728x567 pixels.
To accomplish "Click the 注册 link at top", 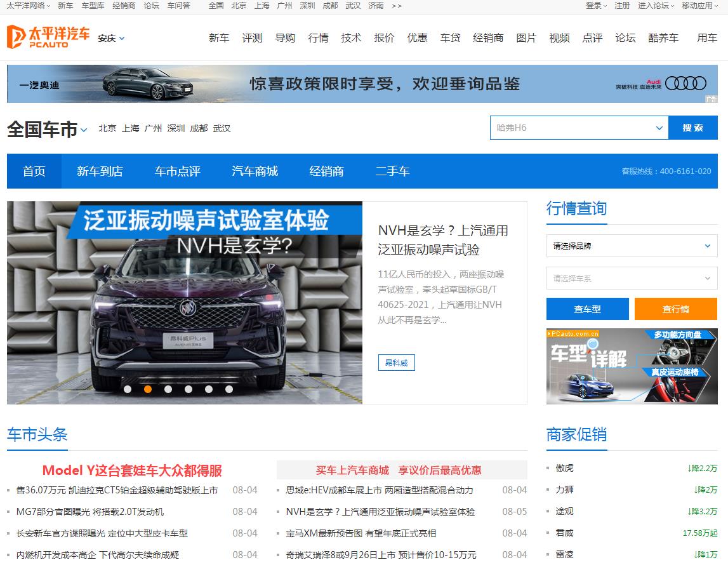I will [x=621, y=6].
